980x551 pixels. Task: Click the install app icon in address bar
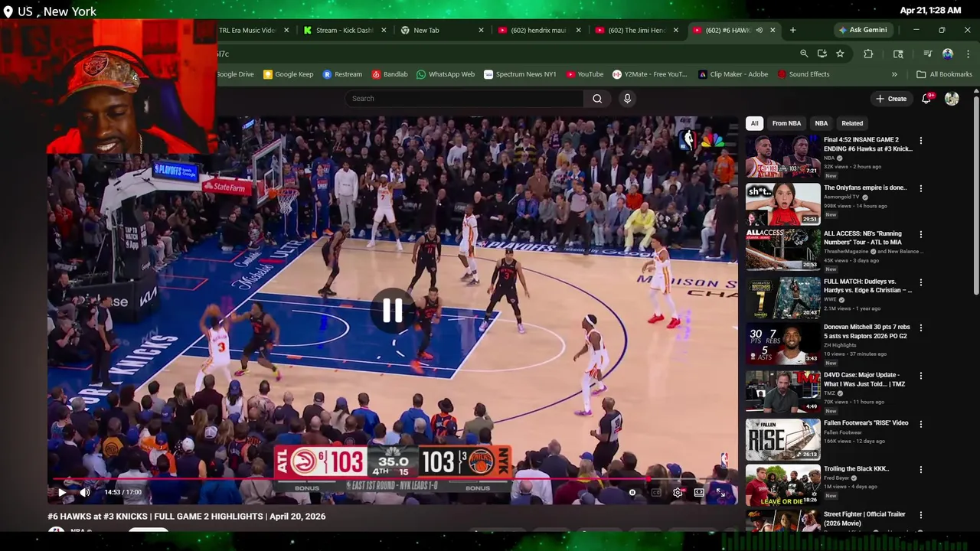[822, 54]
